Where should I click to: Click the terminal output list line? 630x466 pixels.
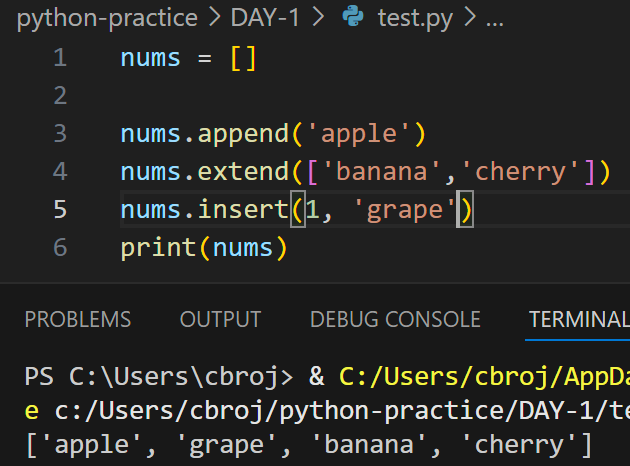point(309,445)
